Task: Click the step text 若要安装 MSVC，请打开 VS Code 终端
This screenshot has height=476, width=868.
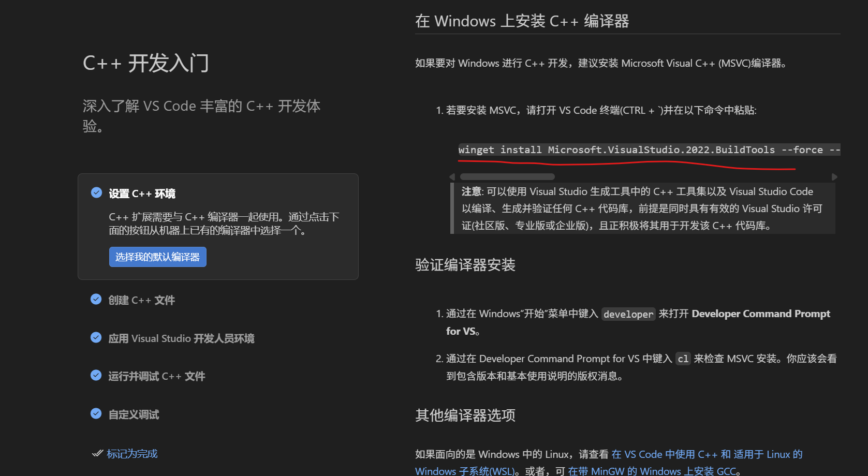Action: click(x=601, y=110)
